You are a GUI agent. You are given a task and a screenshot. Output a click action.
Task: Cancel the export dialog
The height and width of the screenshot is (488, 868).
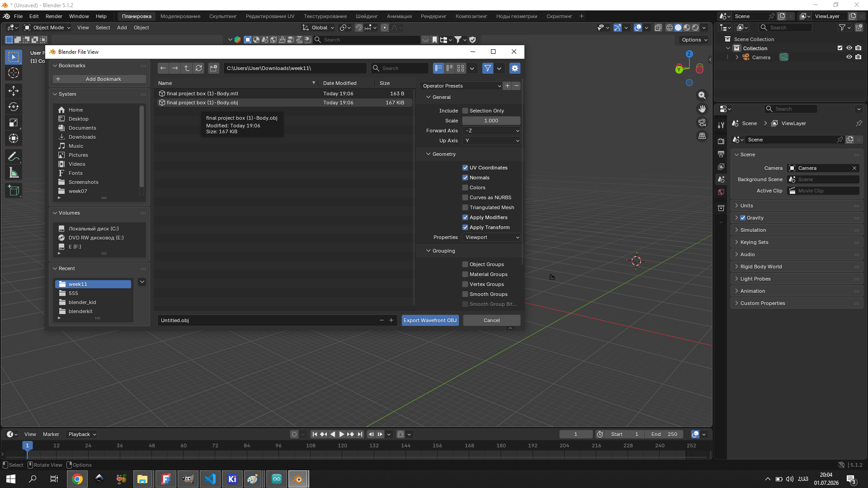492,320
